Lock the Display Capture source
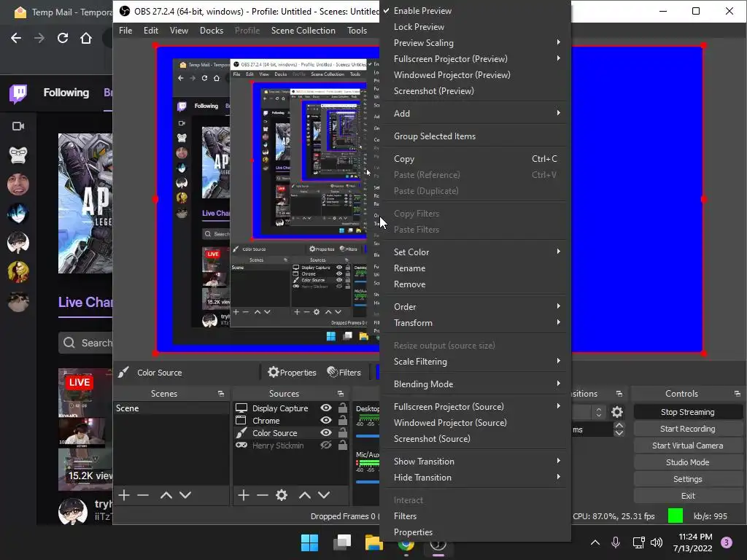 (343, 408)
